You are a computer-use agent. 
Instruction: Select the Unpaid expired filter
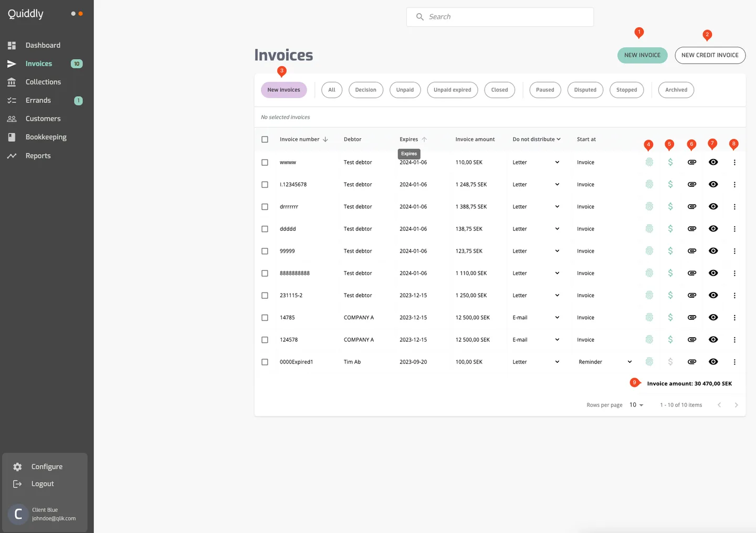452,90
